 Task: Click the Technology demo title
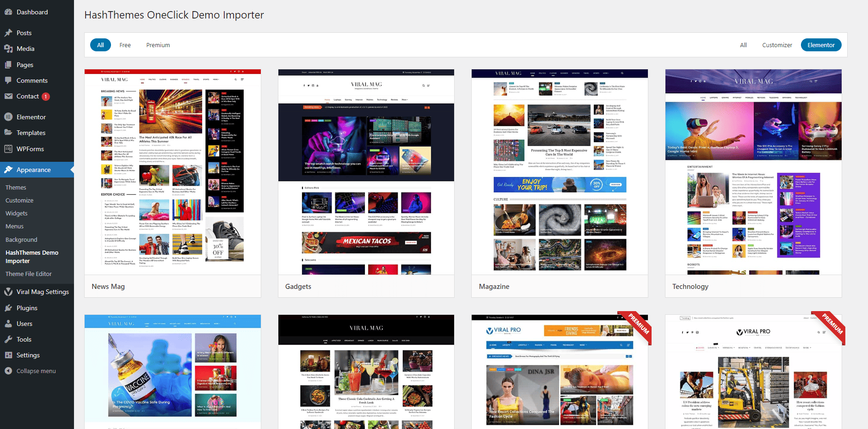coord(690,287)
